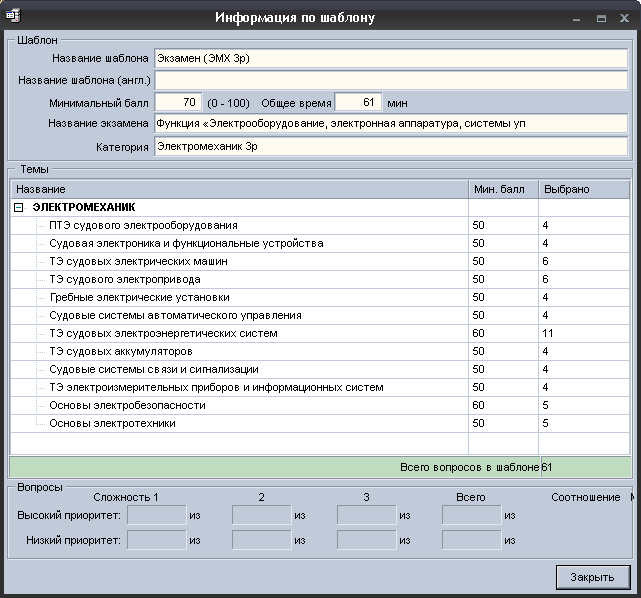Click the Минимальный балл field showing 70
Image resolution: width=641 pixels, height=598 pixels.
click(x=178, y=102)
